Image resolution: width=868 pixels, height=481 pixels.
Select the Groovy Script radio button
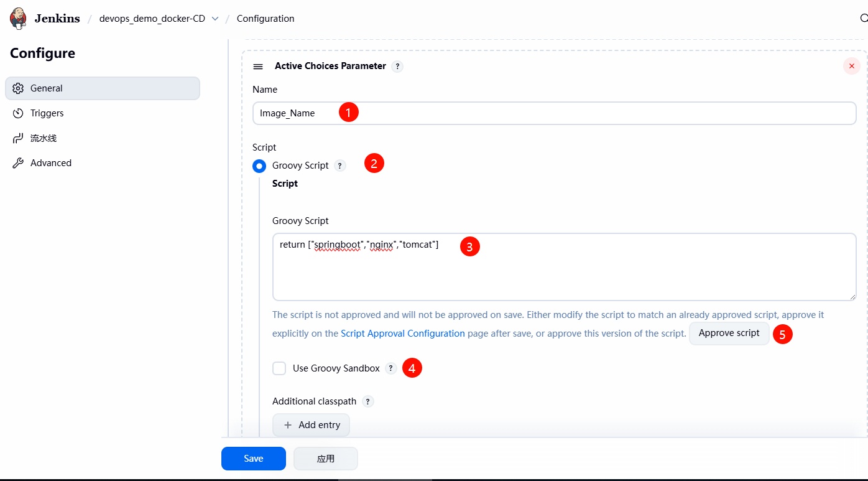[x=259, y=166]
